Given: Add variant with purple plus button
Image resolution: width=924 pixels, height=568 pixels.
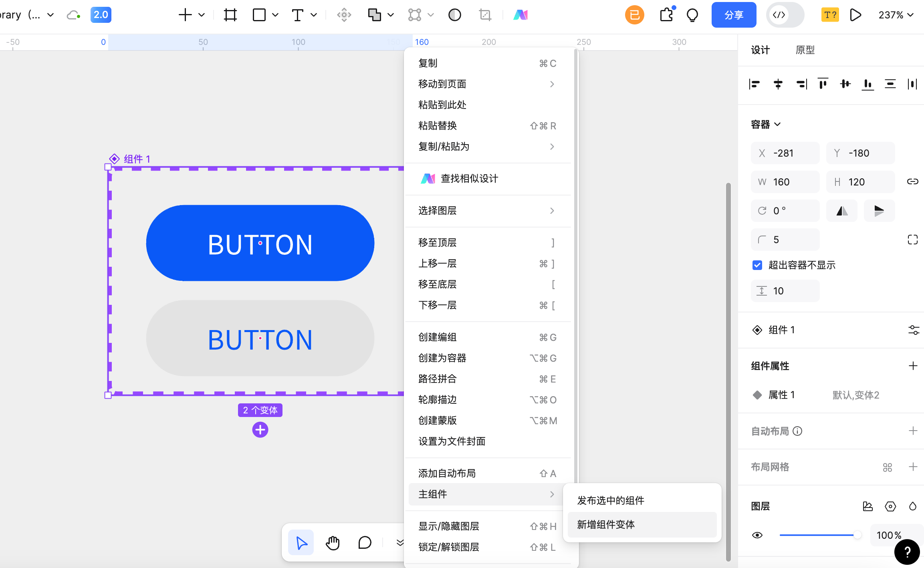Looking at the screenshot, I should click(260, 430).
